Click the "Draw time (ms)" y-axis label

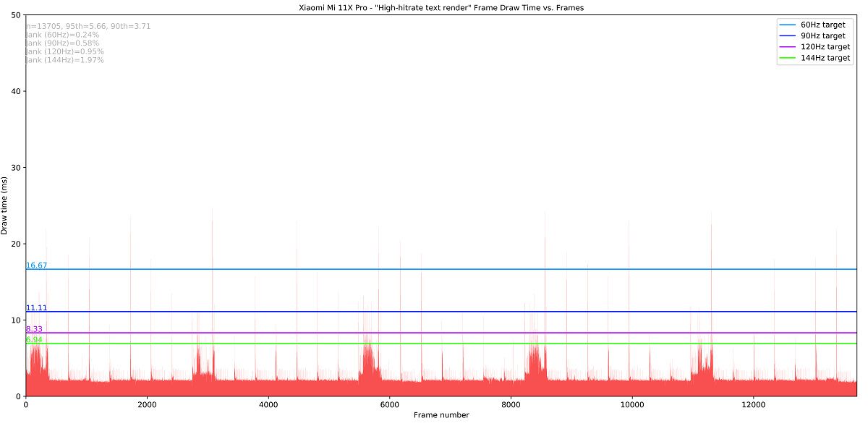tap(5, 205)
